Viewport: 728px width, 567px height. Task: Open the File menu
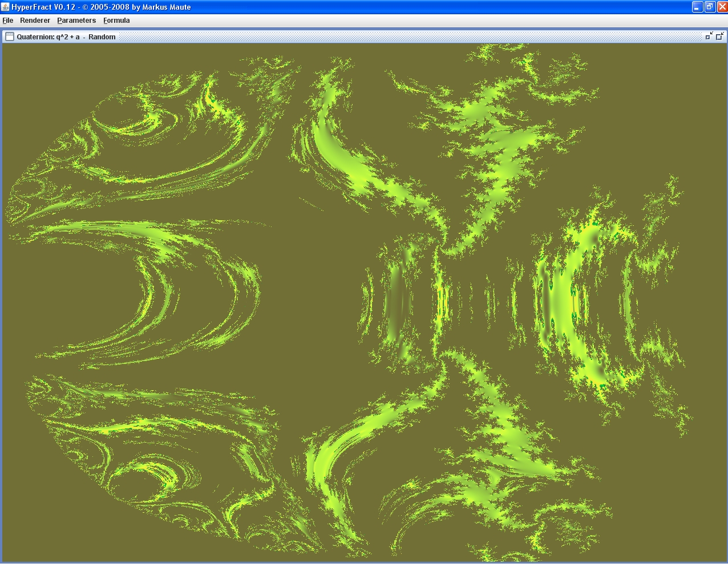(x=8, y=21)
